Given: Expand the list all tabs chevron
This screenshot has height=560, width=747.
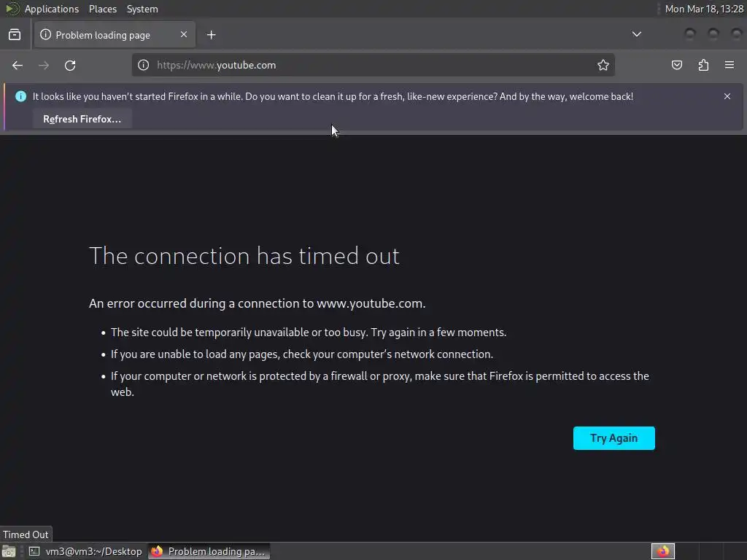Looking at the screenshot, I should [636, 34].
